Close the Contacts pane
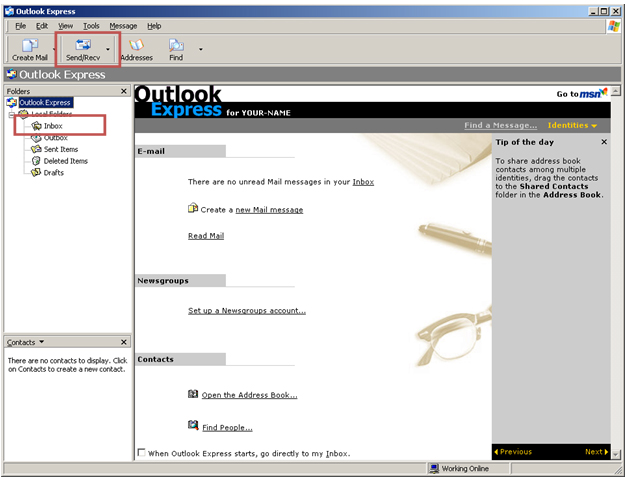This screenshot has height=480, width=628. click(x=124, y=342)
